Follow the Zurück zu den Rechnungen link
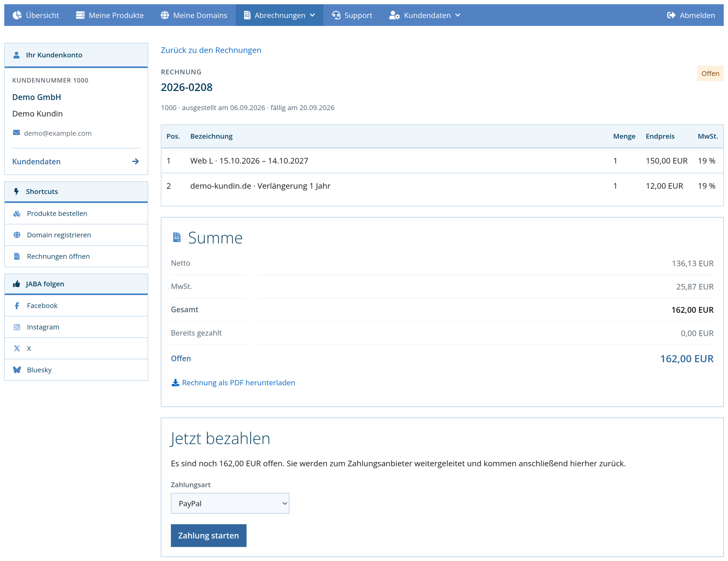This screenshot has width=728, height=561. click(x=211, y=50)
